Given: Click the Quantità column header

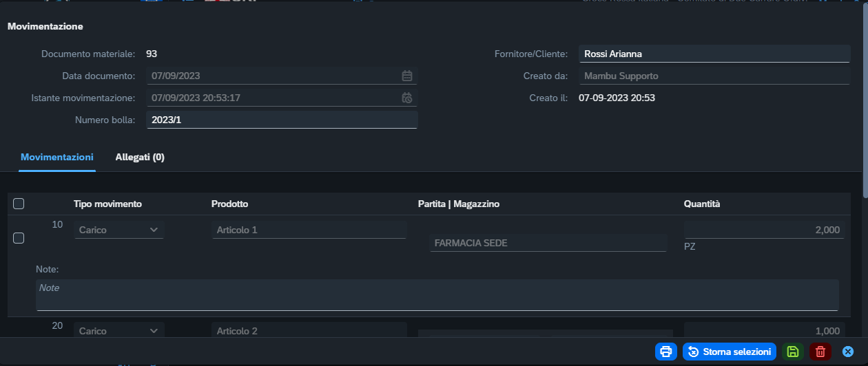Looking at the screenshot, I should [701, 204].
